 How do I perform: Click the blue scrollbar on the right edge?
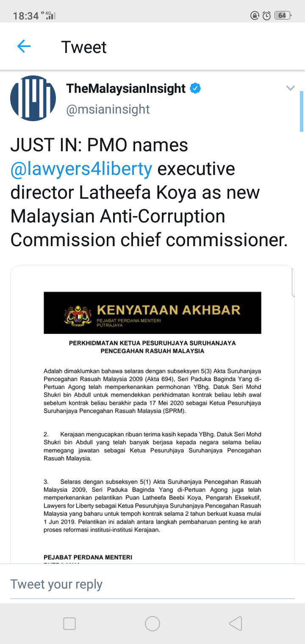pyautogui.click(x=302, y=111)
